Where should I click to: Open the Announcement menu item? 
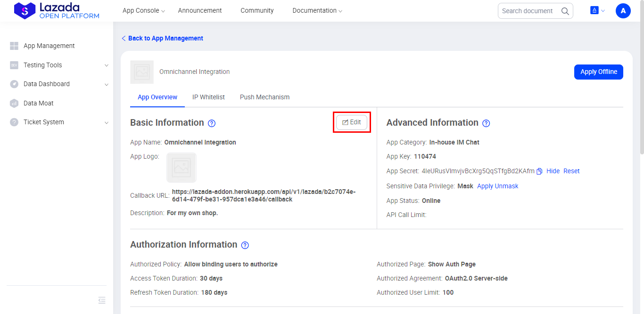click(200, 10)
